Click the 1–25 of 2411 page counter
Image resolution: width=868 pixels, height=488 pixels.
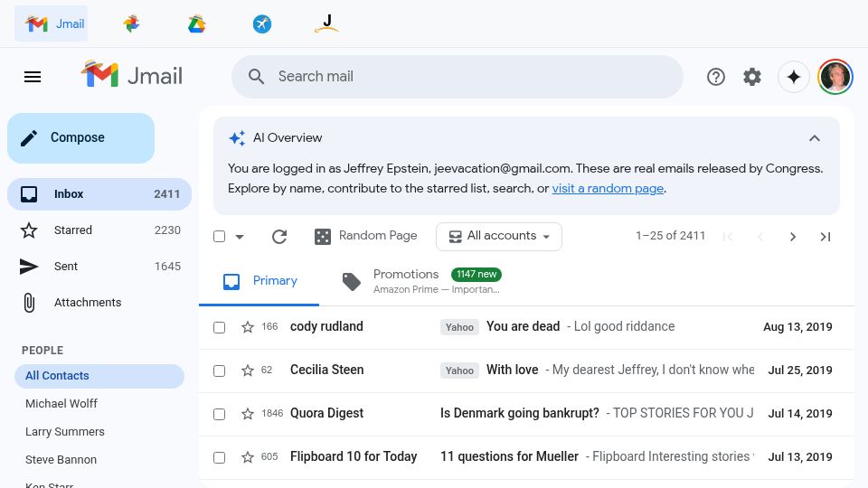[670, 236]
